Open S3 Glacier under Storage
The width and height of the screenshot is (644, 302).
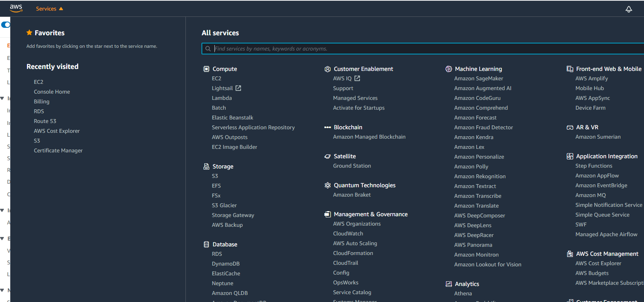click(224, 205)
